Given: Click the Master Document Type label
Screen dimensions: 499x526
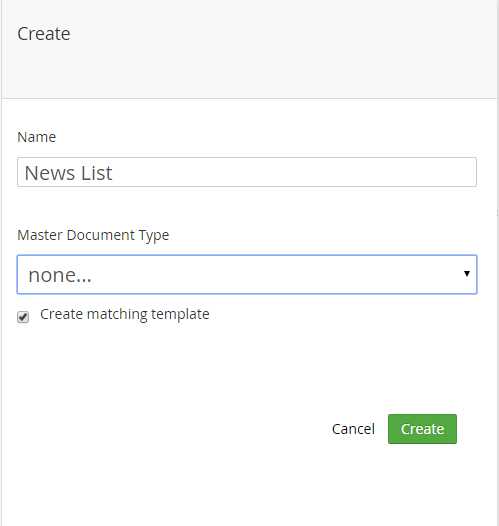Looking at the screenshot, I should (93, 235).
